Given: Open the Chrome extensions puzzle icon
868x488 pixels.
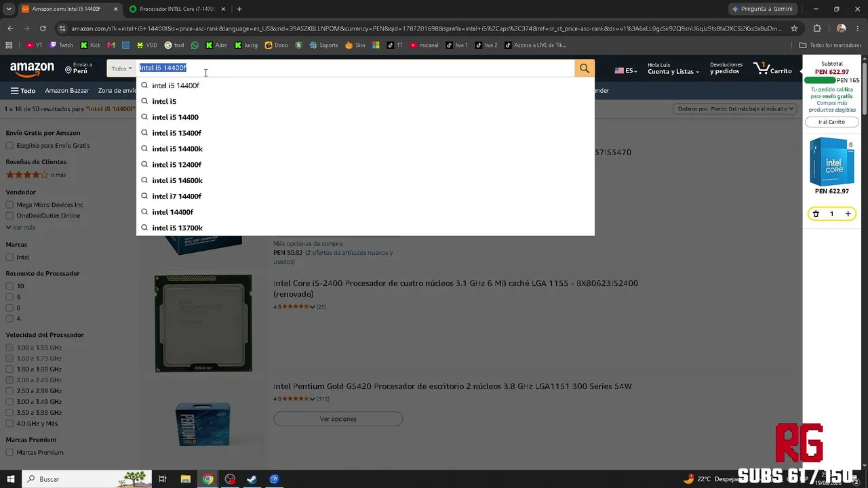Looking at the screenshot, I should [817, 28].
